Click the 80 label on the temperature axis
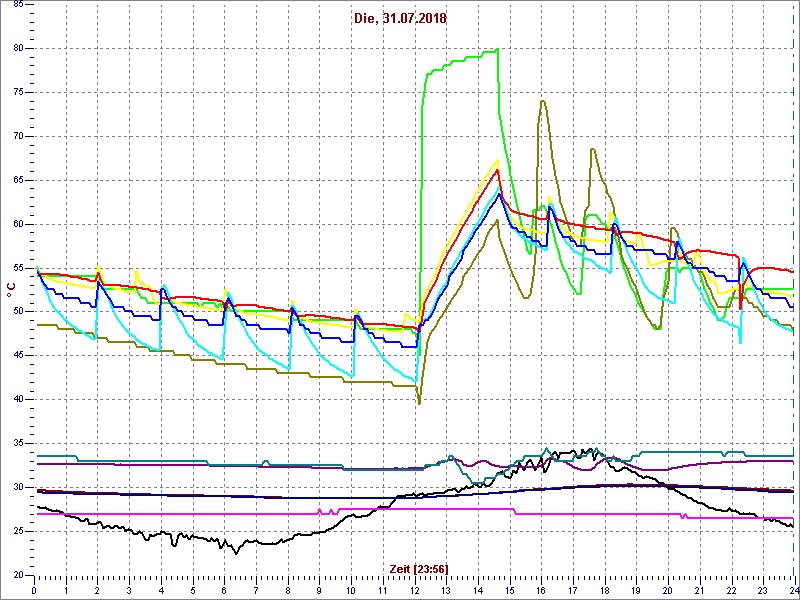 (x=17, y=48)
